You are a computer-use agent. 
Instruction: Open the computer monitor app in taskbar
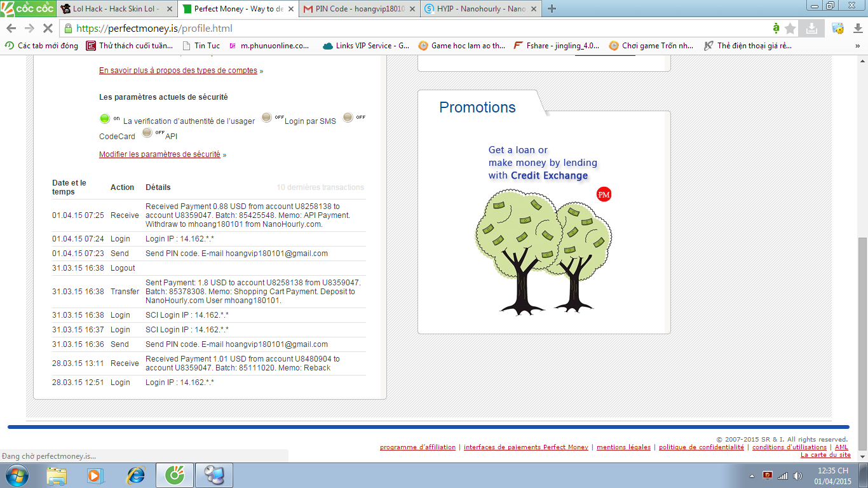(213, 475)
